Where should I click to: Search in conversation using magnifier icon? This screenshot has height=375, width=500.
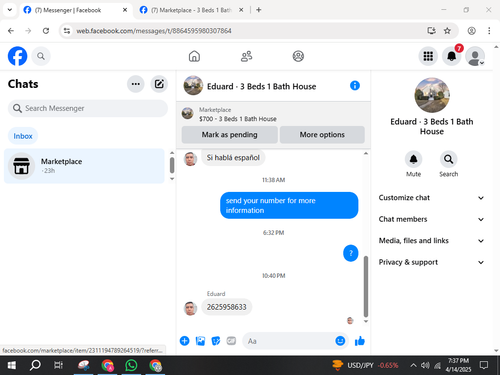tap(449, 159)
